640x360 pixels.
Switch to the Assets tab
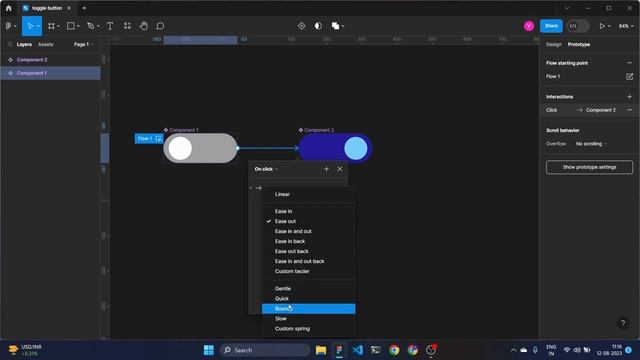45,44
